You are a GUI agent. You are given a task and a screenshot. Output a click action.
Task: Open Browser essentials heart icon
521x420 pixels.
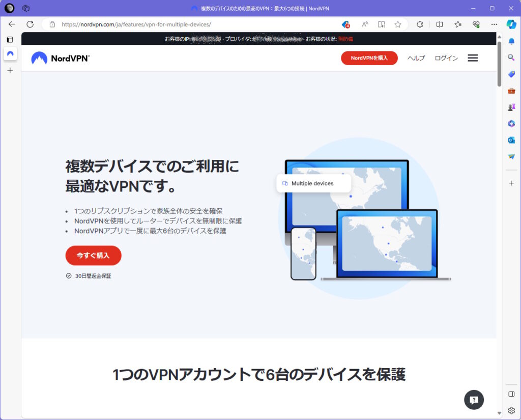click(476, 24)
